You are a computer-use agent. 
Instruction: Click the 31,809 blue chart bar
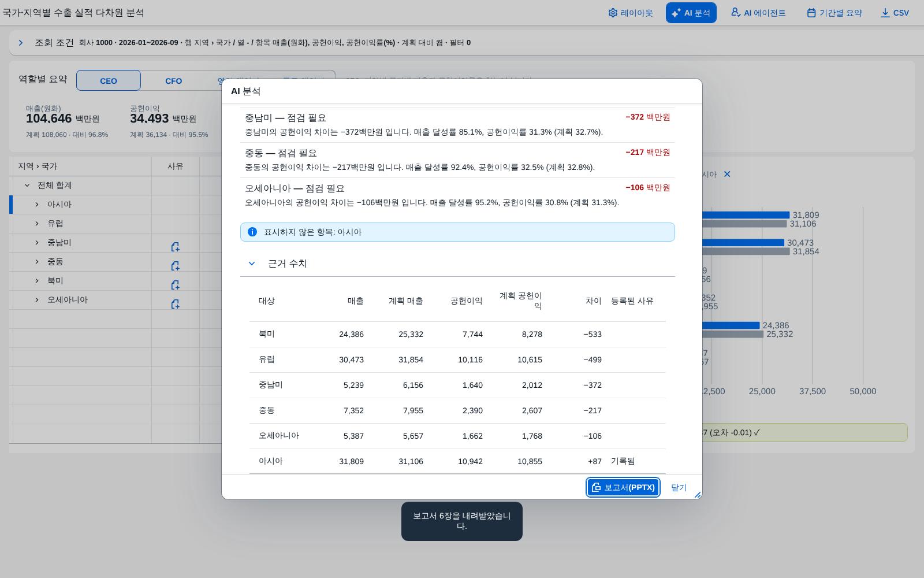(x=746, y=215)
